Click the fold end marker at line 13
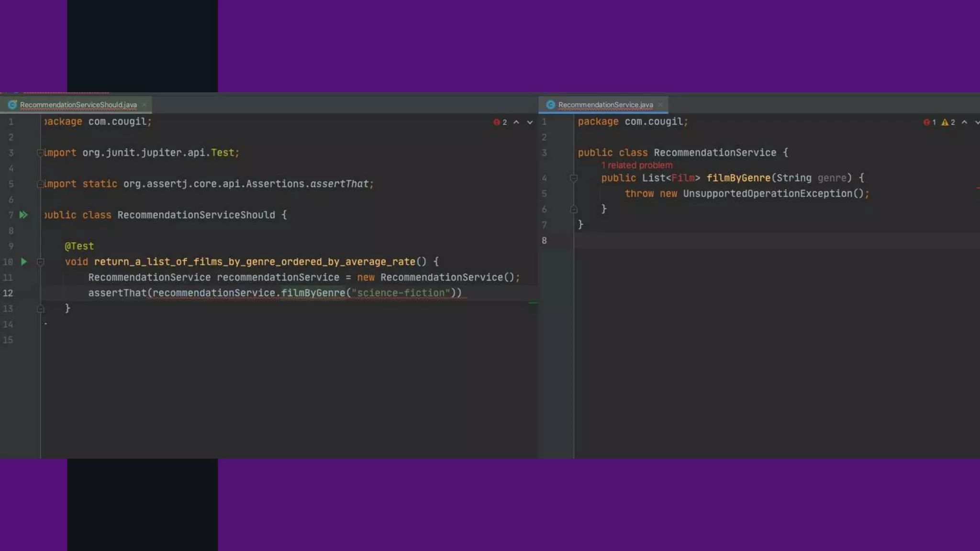Image resolution: width=980 pixels, height=551 pixels. point(41,309)
